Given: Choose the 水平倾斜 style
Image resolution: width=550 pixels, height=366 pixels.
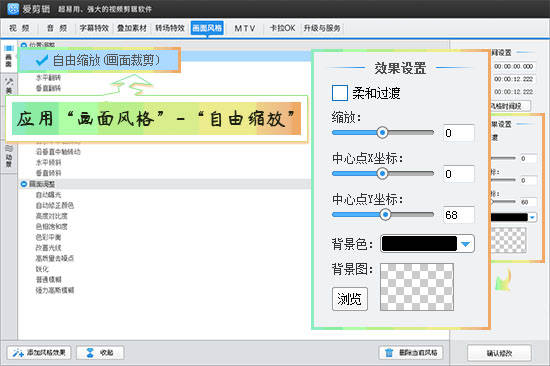Looking at the screenshot, I should [x=48, y=162].
